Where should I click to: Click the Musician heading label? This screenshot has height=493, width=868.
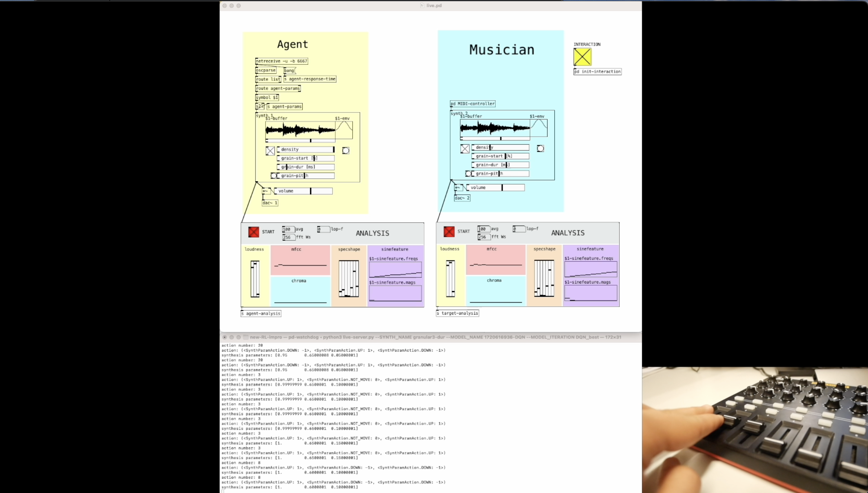point(501,50)
